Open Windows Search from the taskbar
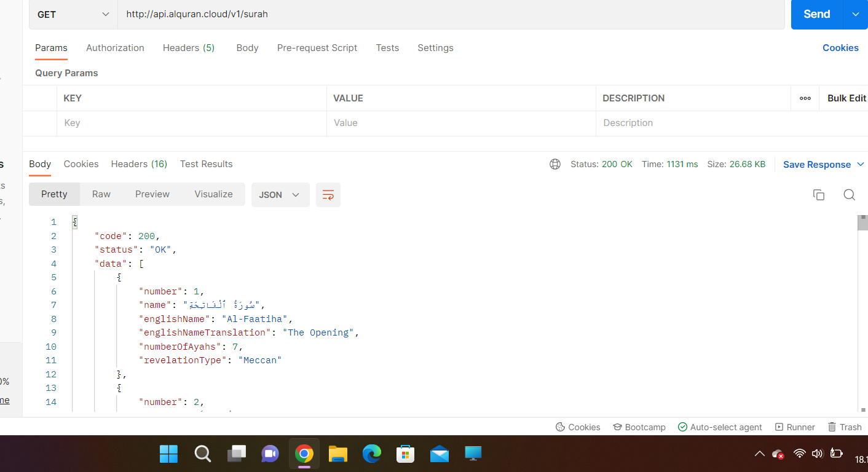 [202, 454]
